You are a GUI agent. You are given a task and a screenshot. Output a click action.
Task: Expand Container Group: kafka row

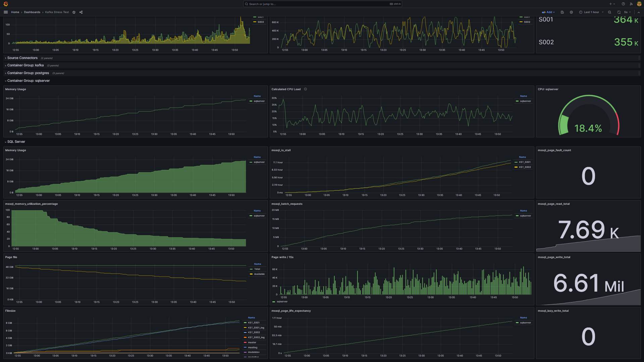pos(25,65)
